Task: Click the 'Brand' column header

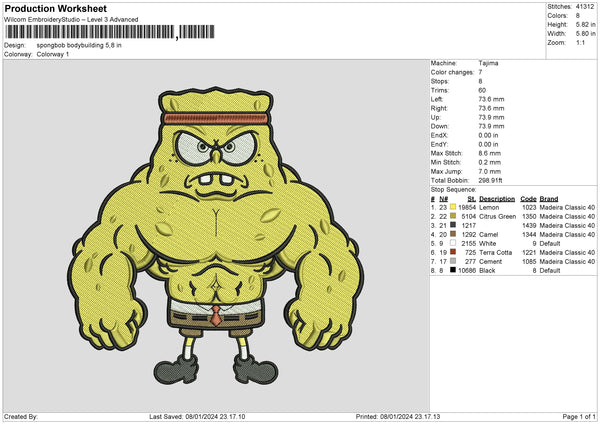Action: pos(549,199)
